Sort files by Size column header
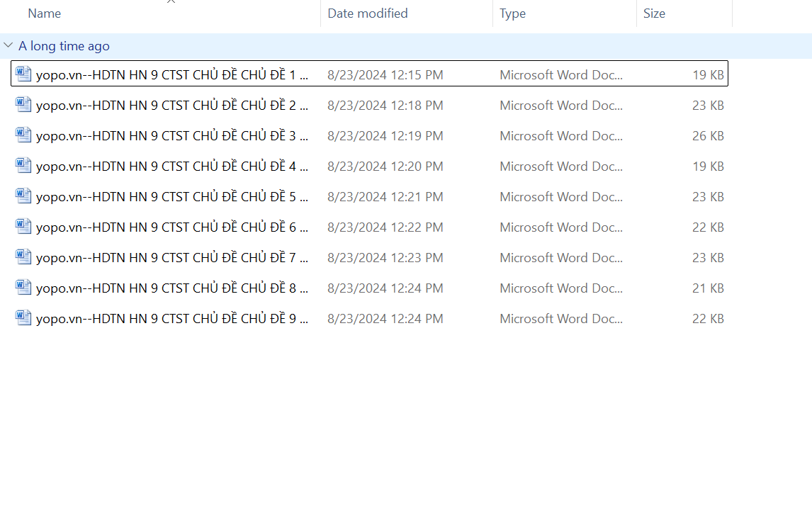 point(654,13)
